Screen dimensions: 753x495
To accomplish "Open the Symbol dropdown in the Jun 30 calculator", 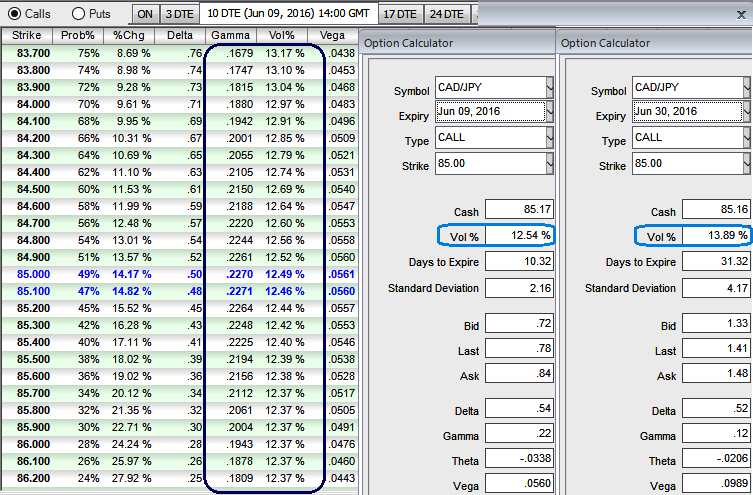I will (747, 87).
